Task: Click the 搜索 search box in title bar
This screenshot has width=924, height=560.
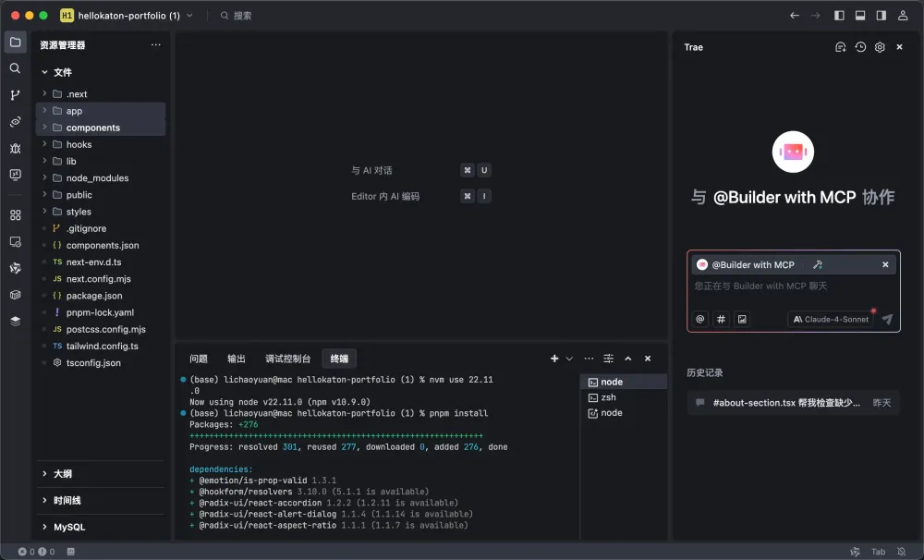Action: coord(236,16)
